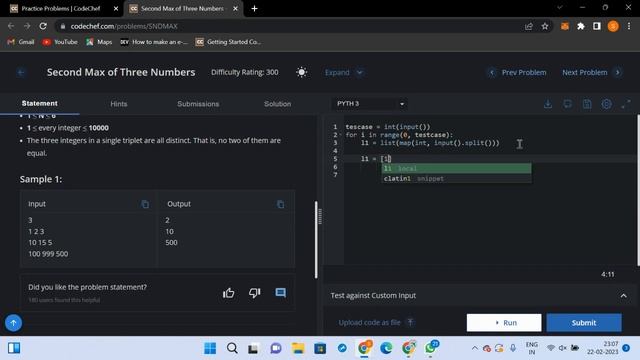Switch to the Submissions tab
Screen dimensions: 640x360
point(198,104)
